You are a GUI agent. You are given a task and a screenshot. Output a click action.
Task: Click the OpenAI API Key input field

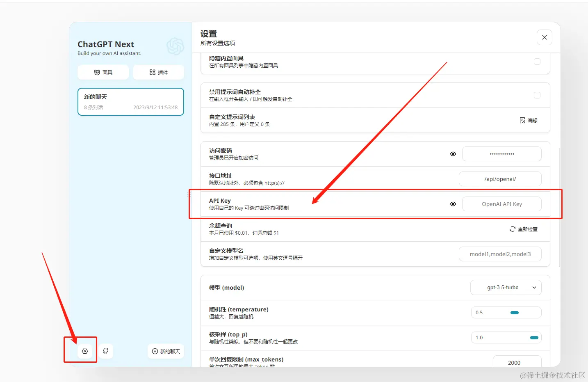(502, 204)
